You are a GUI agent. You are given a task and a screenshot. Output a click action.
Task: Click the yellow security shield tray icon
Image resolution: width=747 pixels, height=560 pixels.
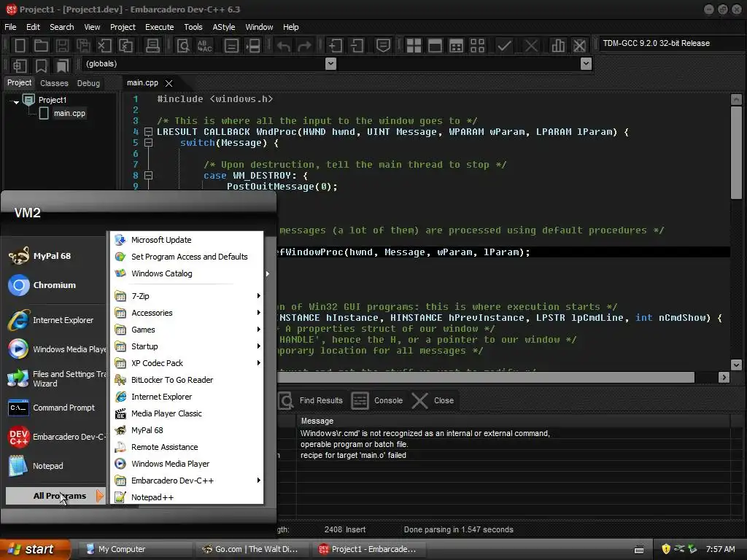pyautogui.click(x=666, y=549)
